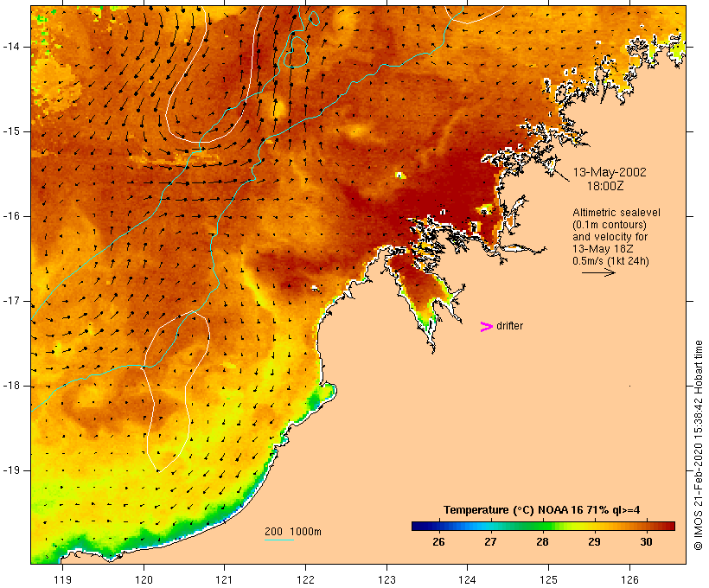
Task: Click the '124' longitude axis label
Action: click(x=468, y=579)
